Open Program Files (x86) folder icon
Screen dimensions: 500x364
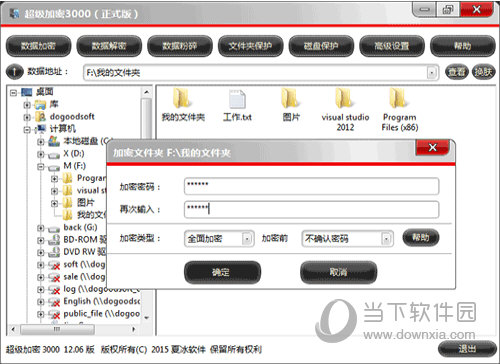tap(398, 99)
